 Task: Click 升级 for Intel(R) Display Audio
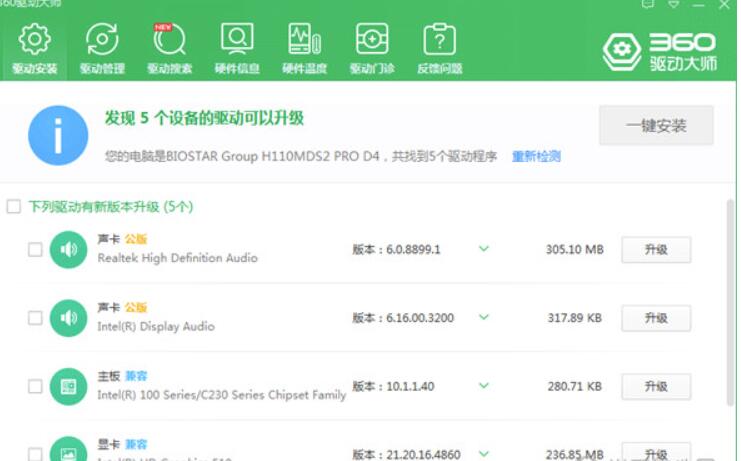point(656,318)
